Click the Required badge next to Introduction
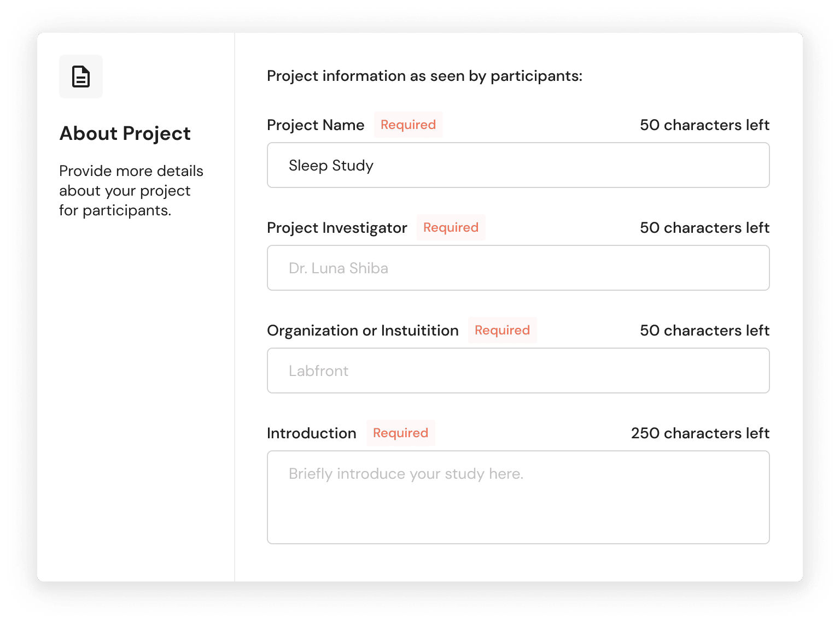This screenshot has width=840, height=623. coord(400,433)
